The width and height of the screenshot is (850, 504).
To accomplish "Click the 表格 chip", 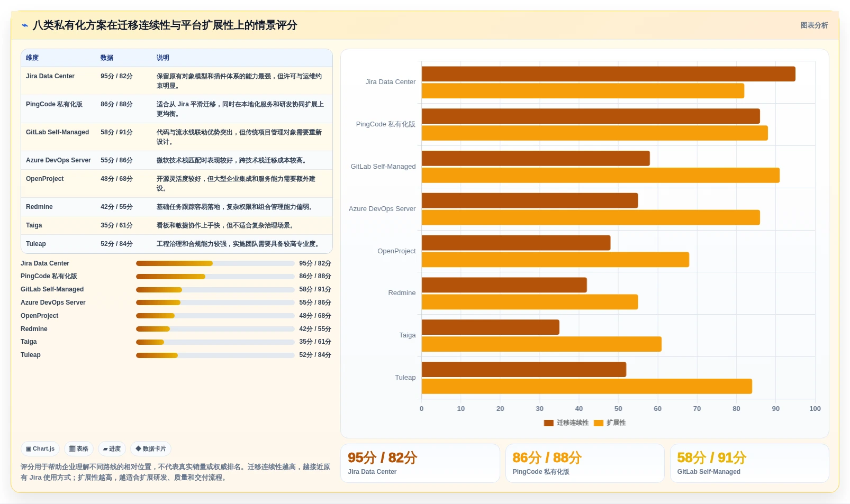I will point(79,448).
